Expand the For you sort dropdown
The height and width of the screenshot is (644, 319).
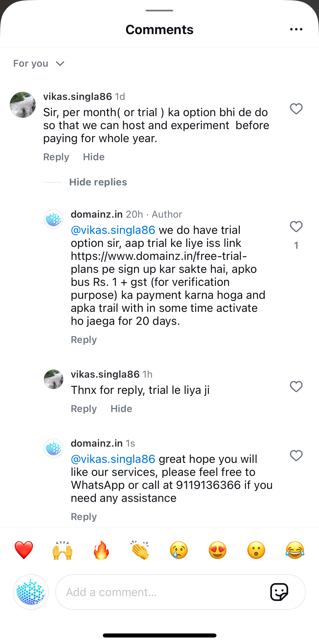(x=39, y=64)
